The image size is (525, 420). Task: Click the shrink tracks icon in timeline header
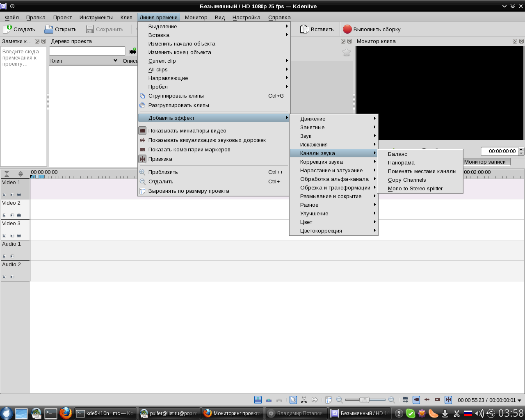pyautogui.click(x=7, y=174)
